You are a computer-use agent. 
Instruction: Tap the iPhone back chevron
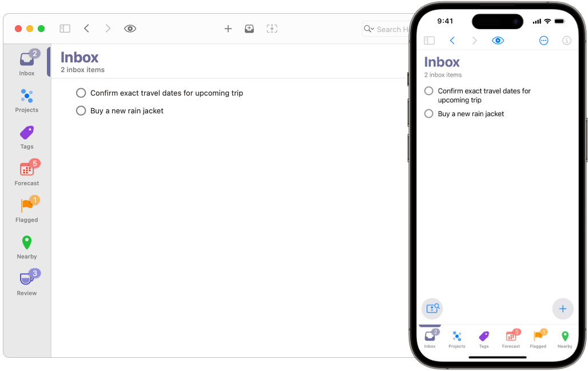point(452,41)
